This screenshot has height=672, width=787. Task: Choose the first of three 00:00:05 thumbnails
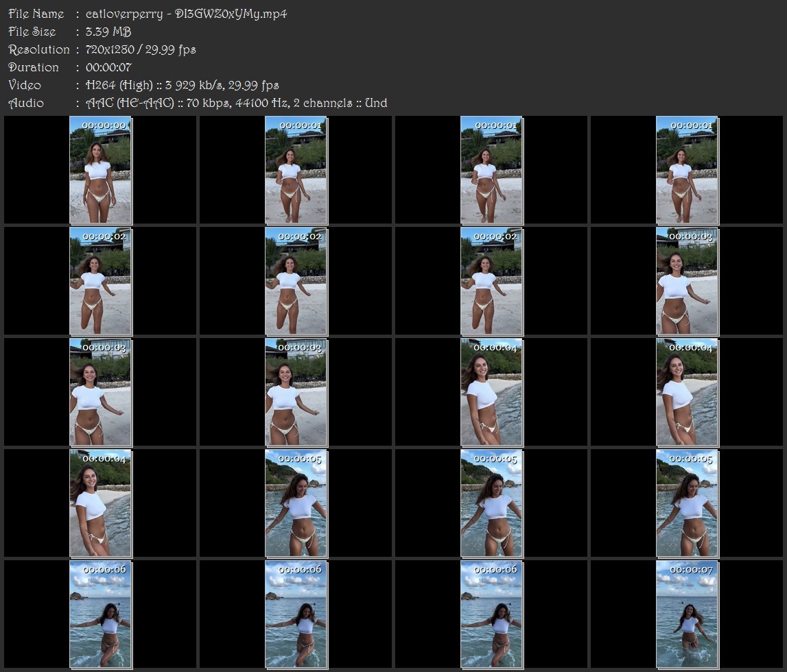(x=296, y=503)
